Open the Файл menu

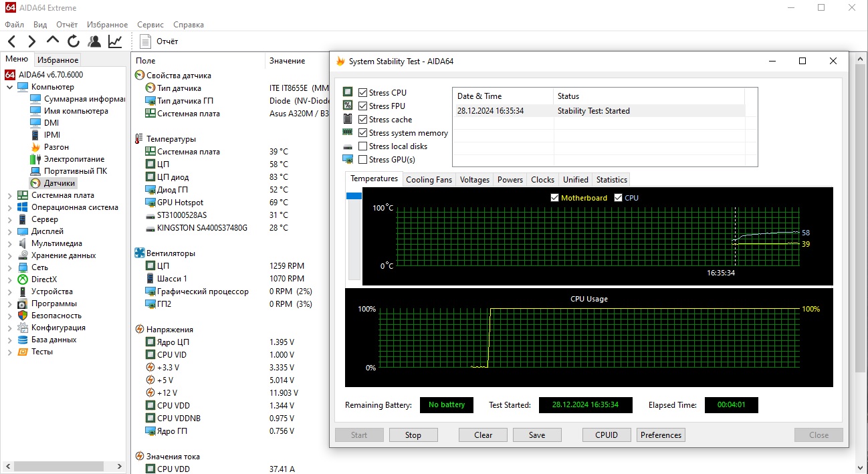click(x=14, y=25)
